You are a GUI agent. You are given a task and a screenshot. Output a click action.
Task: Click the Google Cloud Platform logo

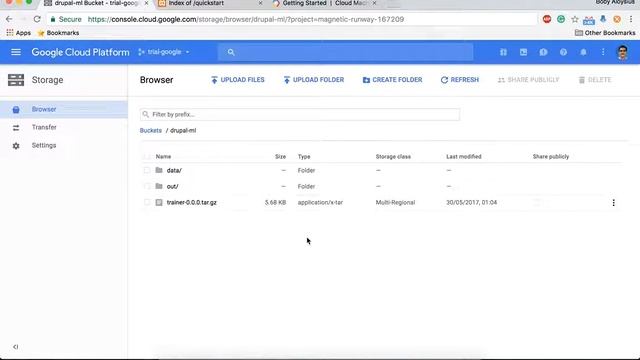point(80,52)
